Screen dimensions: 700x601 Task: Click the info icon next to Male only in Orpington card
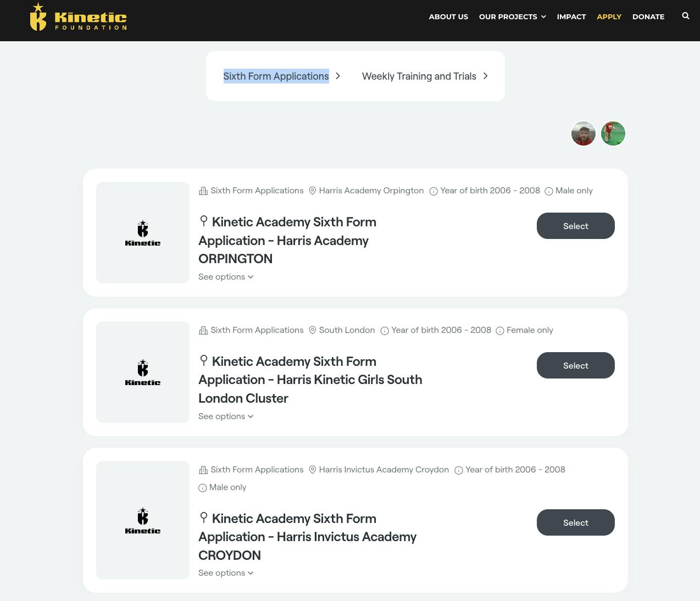click(549, 191)
